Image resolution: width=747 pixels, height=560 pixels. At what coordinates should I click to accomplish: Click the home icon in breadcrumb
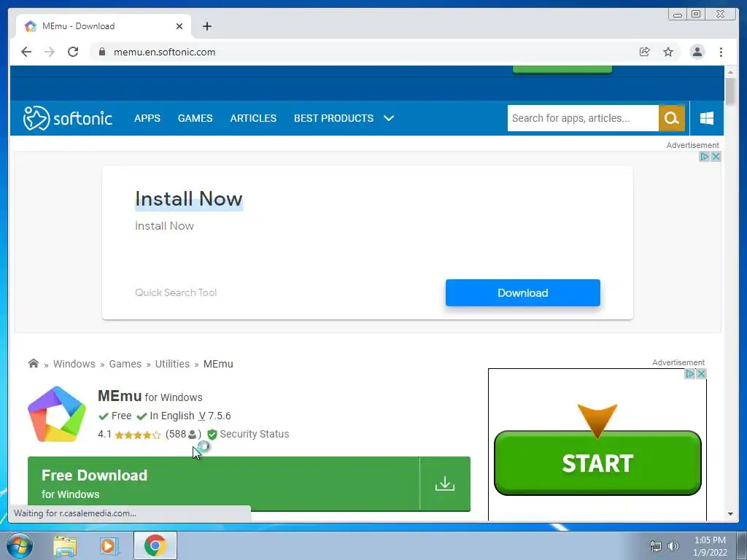[x=34, y=363]
